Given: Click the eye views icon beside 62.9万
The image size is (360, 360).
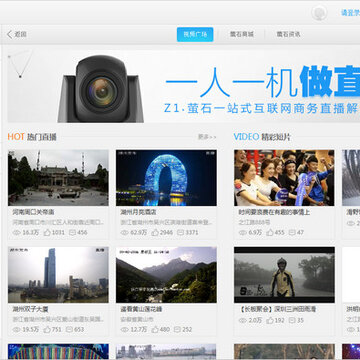Looking at the screenshot, I should click(x=125, y=233).
